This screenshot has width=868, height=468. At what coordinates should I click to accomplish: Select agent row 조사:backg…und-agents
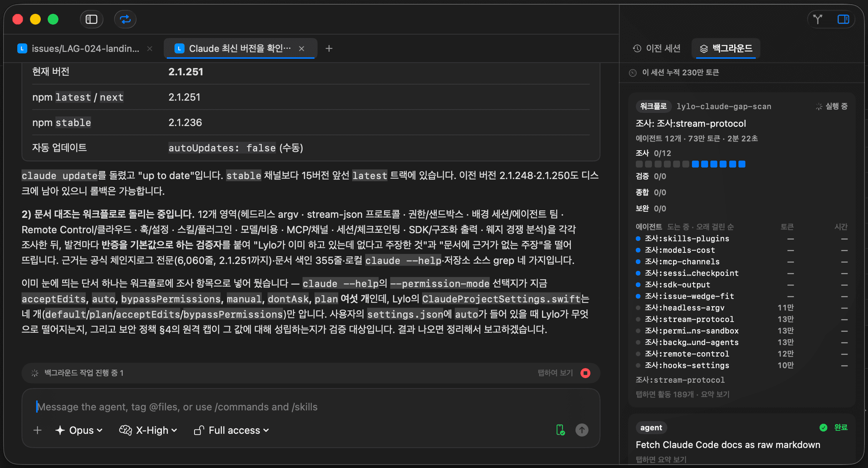click(x=742, y=342)
